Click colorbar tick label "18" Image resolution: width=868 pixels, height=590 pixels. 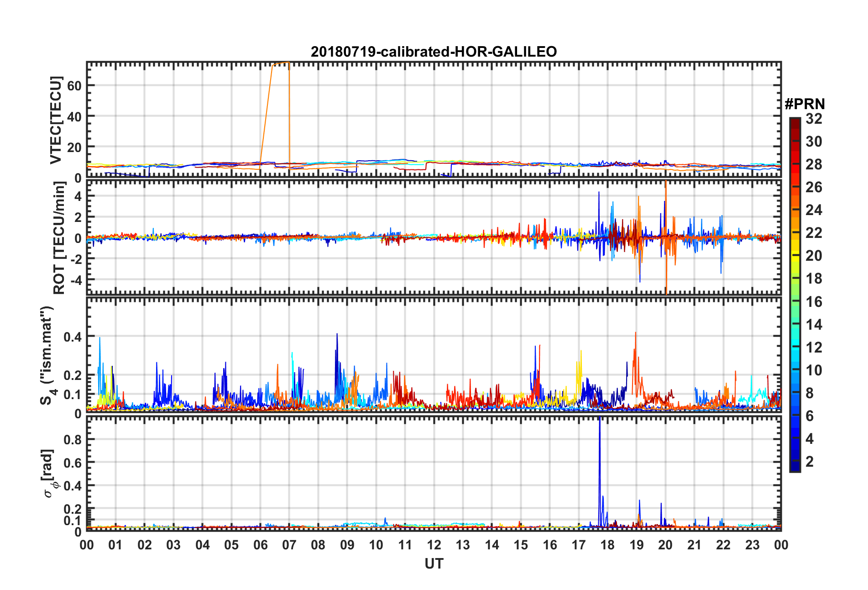pyautogui.click(x=814, y=279)
